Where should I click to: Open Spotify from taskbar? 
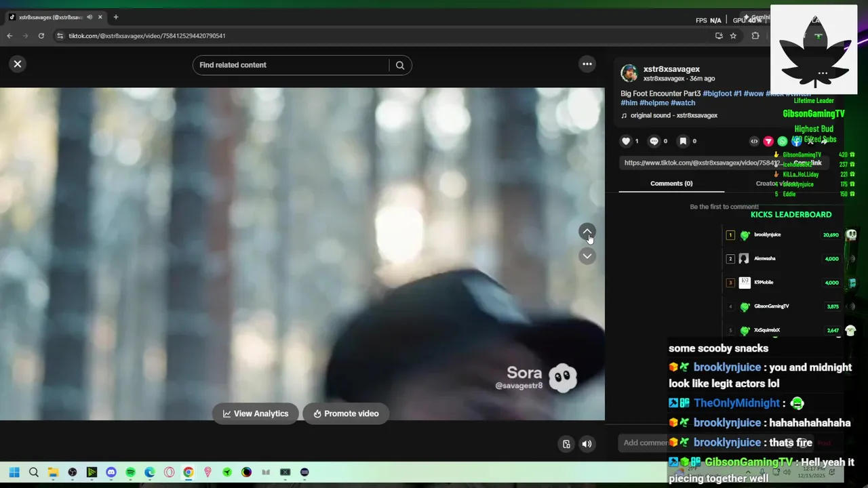(130, 472)
